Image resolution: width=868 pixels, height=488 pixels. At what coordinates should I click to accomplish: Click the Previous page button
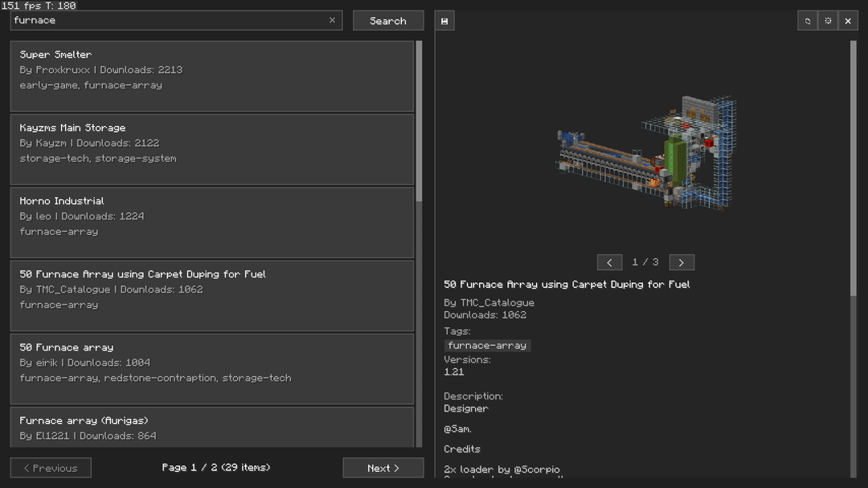(51, 468)
